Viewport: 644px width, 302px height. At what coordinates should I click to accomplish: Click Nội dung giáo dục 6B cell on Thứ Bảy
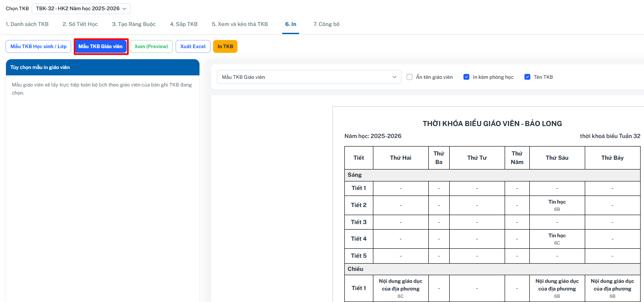[x=612, y=288]
